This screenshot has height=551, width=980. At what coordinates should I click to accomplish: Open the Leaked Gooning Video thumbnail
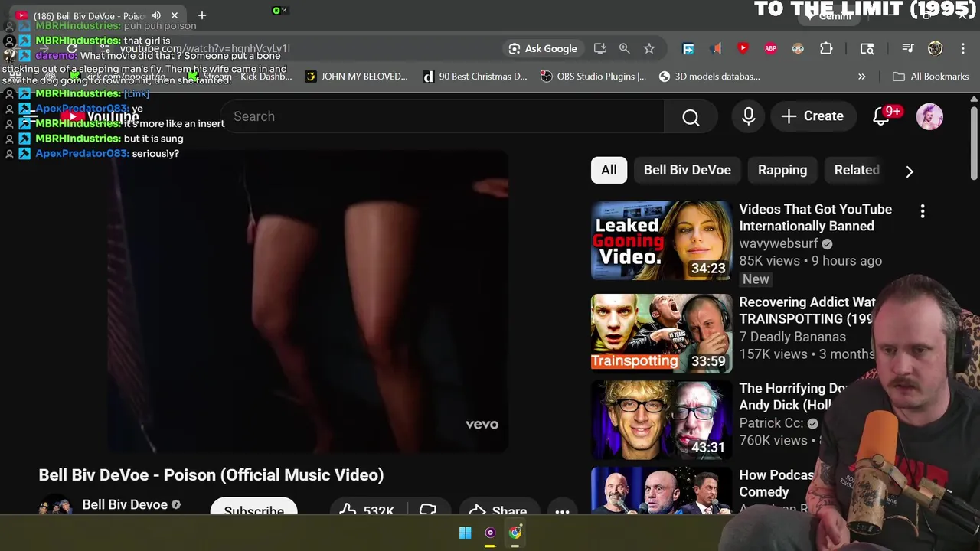coord(661,240)
